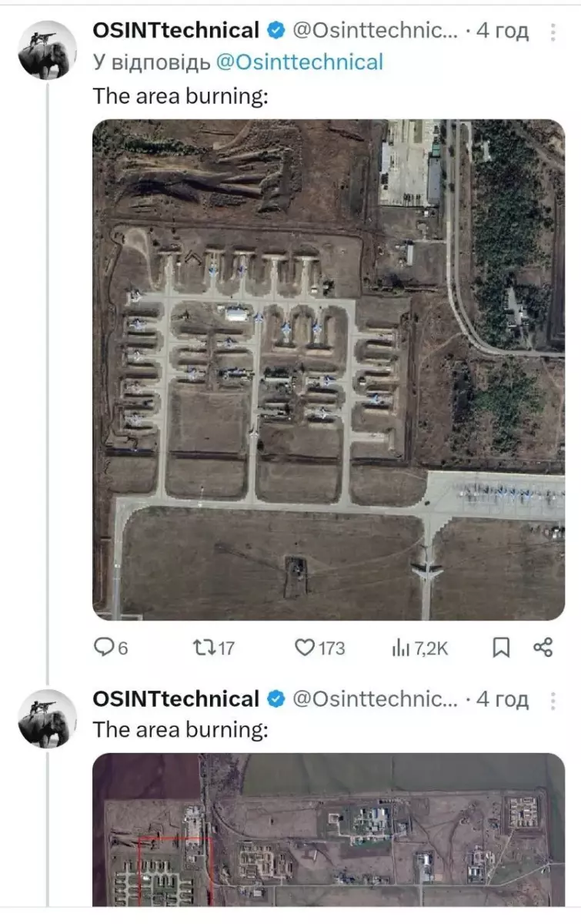Image resolution: width=581 pixels, height=924 pixels.
Task: Bookmark the first tweet
Action: click(x=501, y=648)
